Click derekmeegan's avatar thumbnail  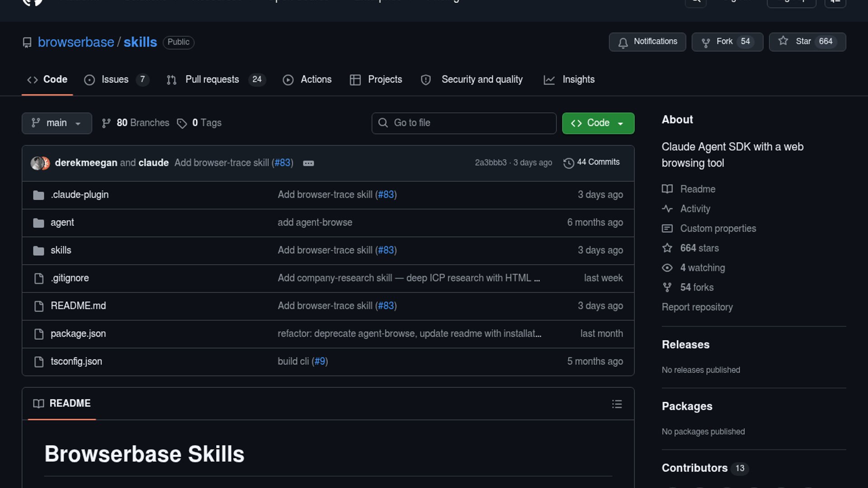(x=37, y=163)
